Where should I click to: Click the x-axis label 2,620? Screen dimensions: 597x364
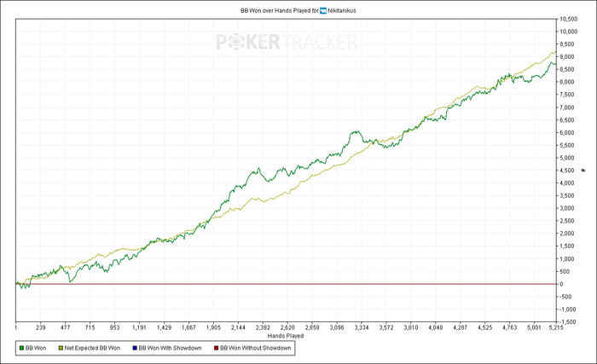(x=287, y=327)
